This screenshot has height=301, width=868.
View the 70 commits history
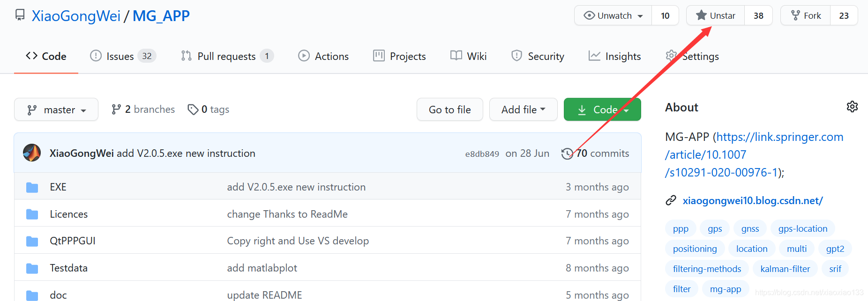tap(595, 154)
